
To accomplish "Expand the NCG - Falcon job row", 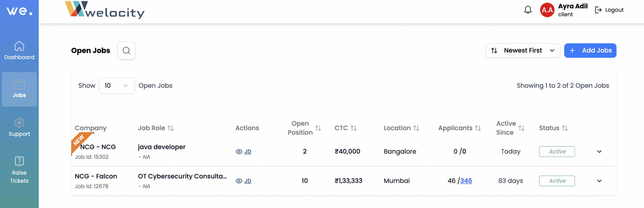I will tap(599, 181).
